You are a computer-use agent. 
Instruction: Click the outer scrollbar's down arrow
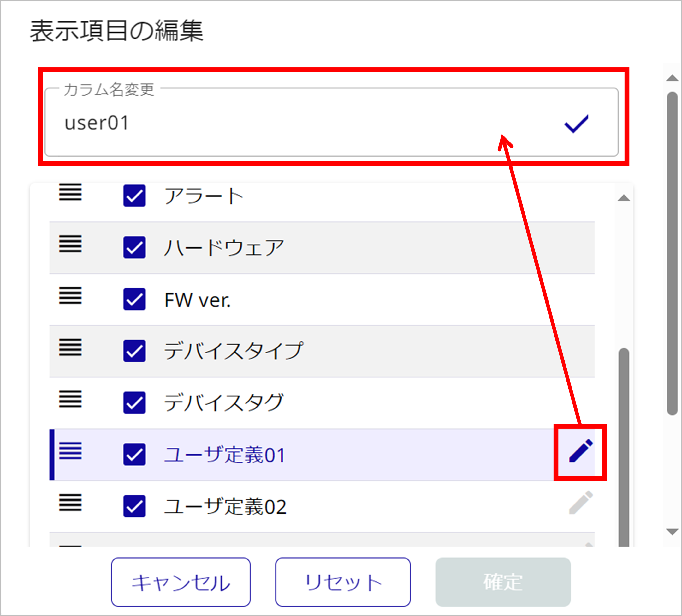point(672,532)
